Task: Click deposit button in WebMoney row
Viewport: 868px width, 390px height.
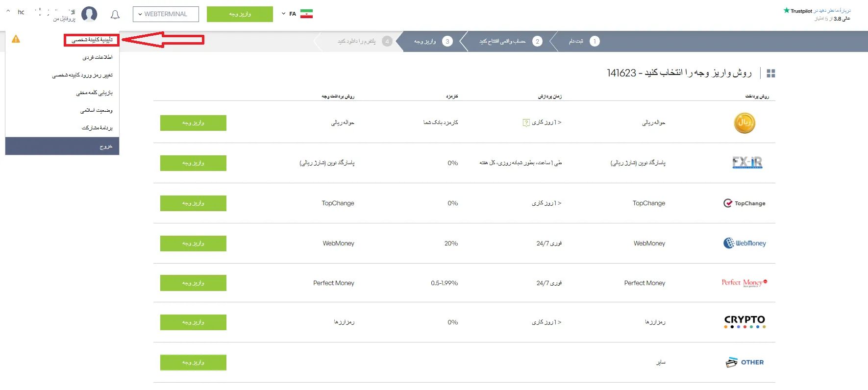Action: pyautogui.click(x=193, y=244)
